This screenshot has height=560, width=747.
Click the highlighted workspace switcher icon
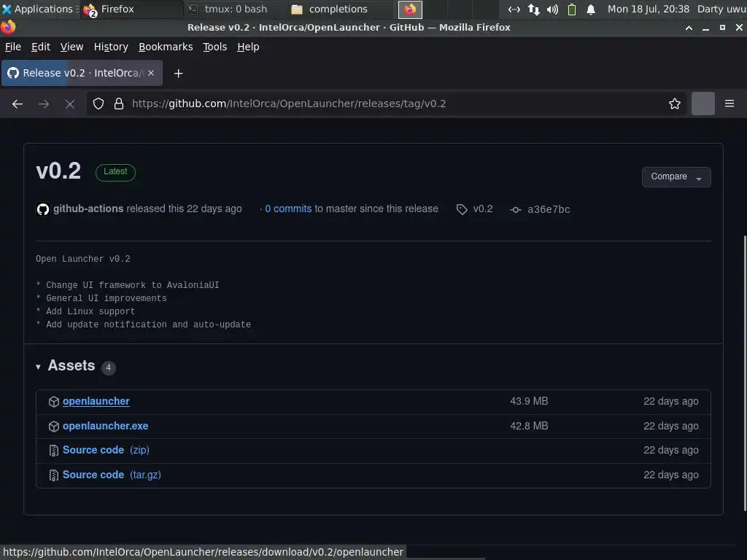[x=410, y=9]
